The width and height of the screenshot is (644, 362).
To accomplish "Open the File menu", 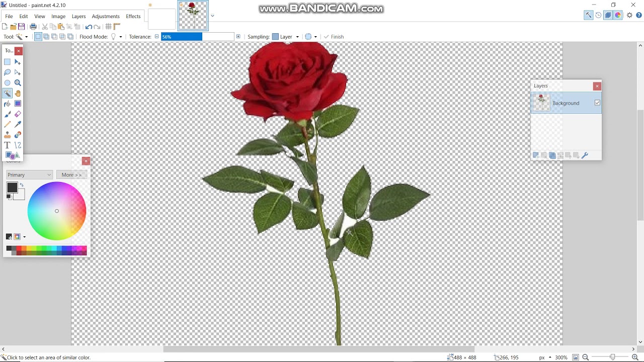I will [9, 16].
